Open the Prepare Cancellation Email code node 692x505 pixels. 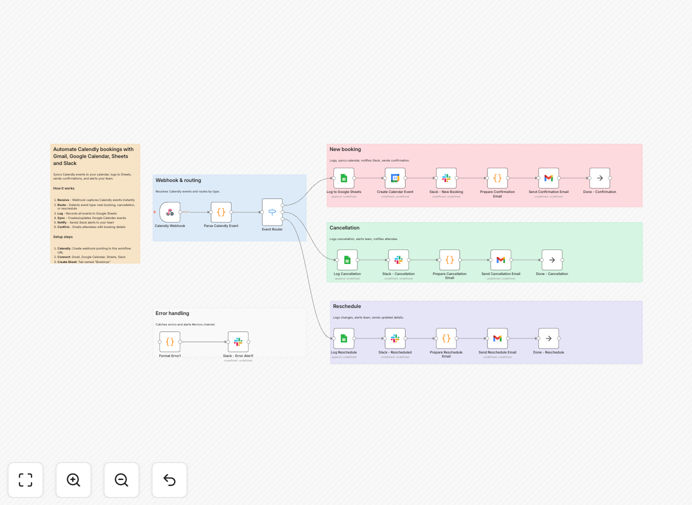tap(450, 260)
